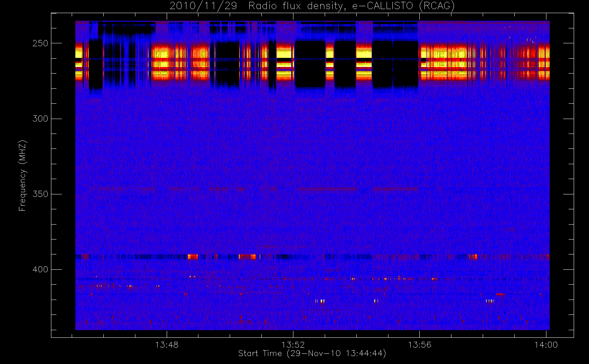
Task: Click the 300 frequency tick label
Action: click(40, 119)
